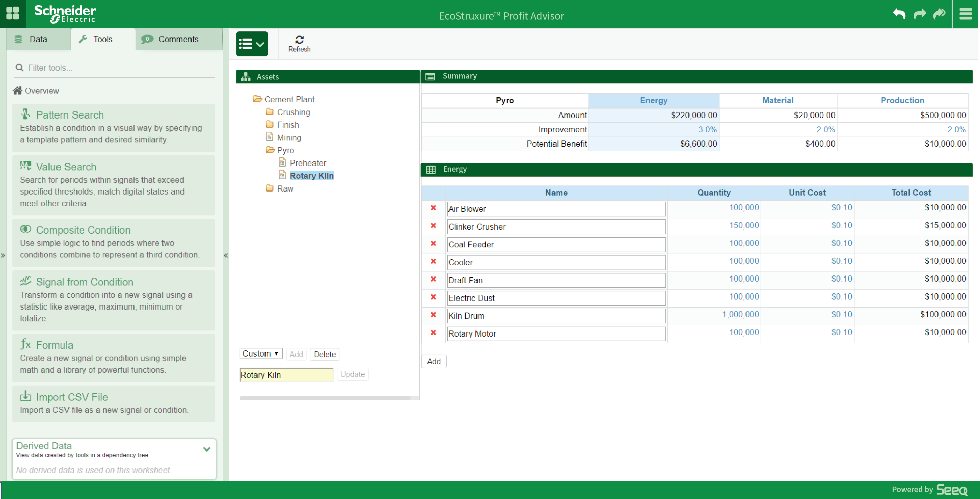
Task: Click the Summary panel icon
Action: 430,77
